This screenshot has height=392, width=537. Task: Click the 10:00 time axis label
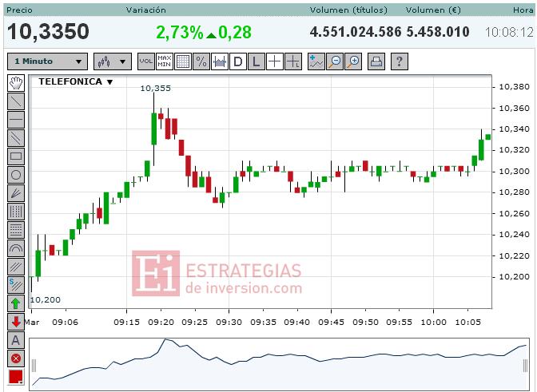click(x=434, y=323)
